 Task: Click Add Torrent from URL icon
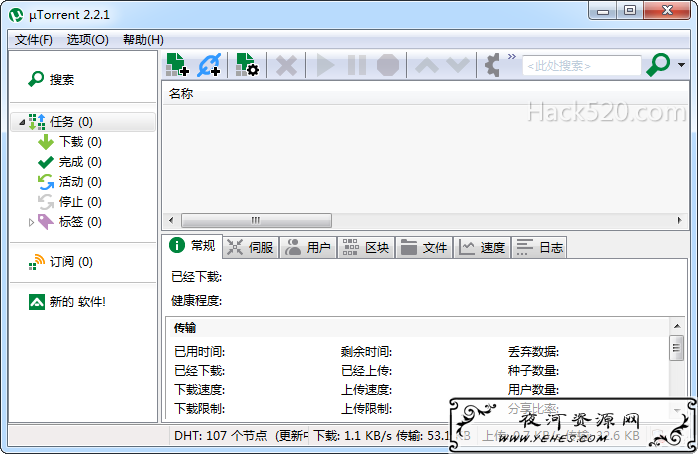tap(210, 65)
